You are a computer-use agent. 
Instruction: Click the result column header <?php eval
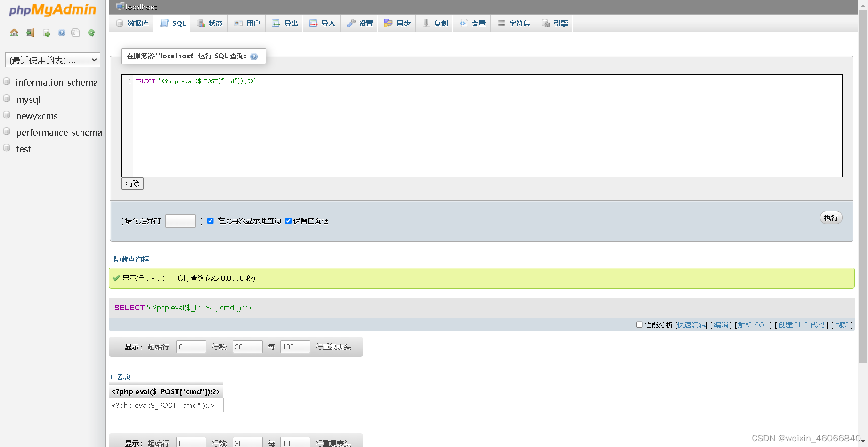coord(166,392)
